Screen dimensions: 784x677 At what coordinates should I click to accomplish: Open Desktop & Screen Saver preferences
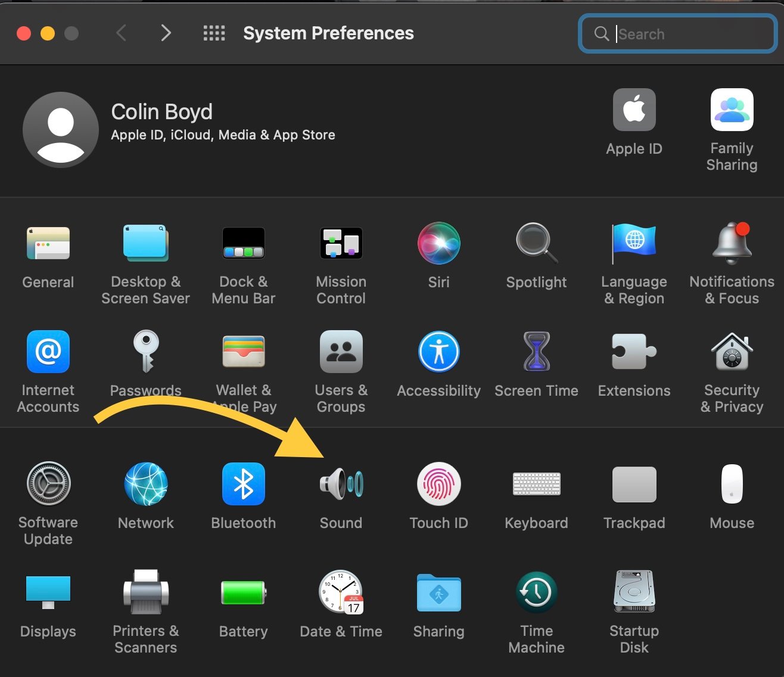(146, 243)
